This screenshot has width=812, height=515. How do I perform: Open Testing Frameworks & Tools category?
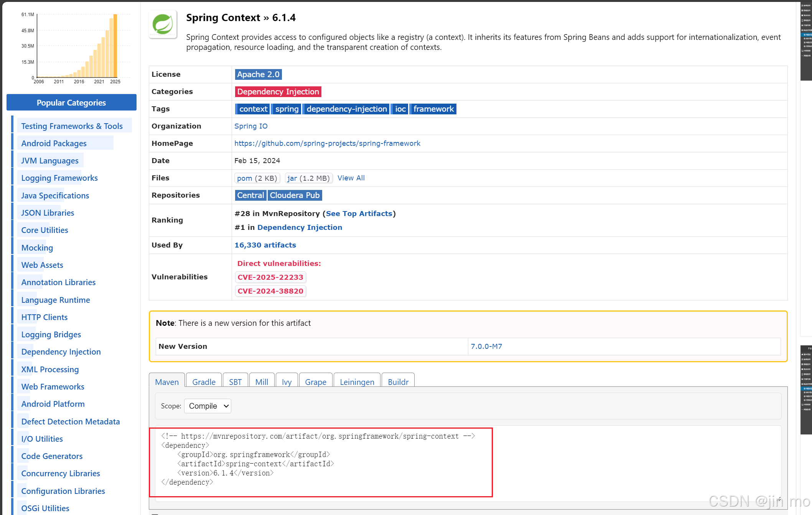[72, 126]
